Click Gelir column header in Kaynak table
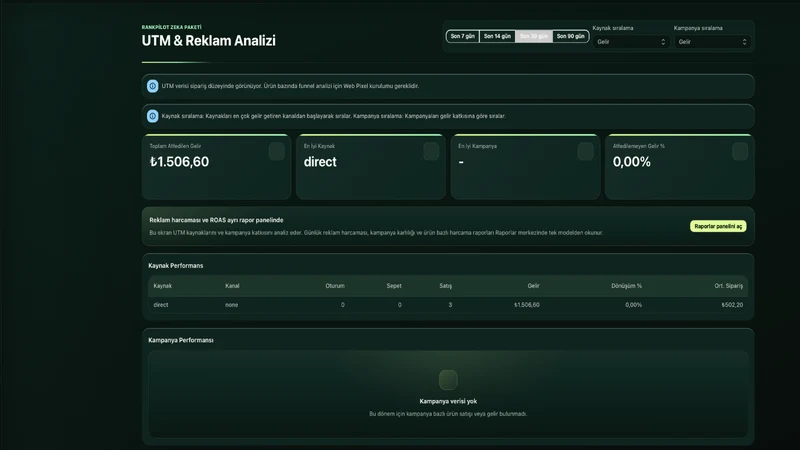Viewport: 800px width, 450px height. (x=533, y=286)
